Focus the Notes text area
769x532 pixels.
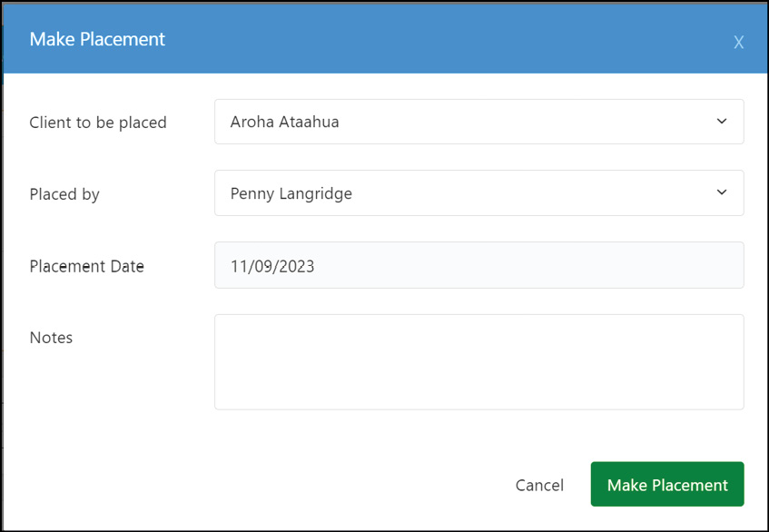pyautogui.click(x=479, y=362)
